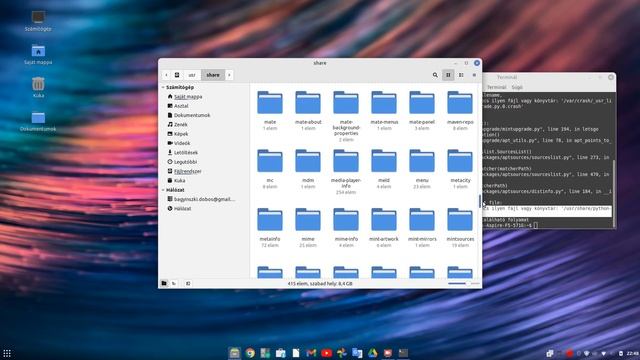The height and width of the screenshot is (360, 640).
Task: Show places in the sidebar via bottom-left button
Action: click(164, 283)
